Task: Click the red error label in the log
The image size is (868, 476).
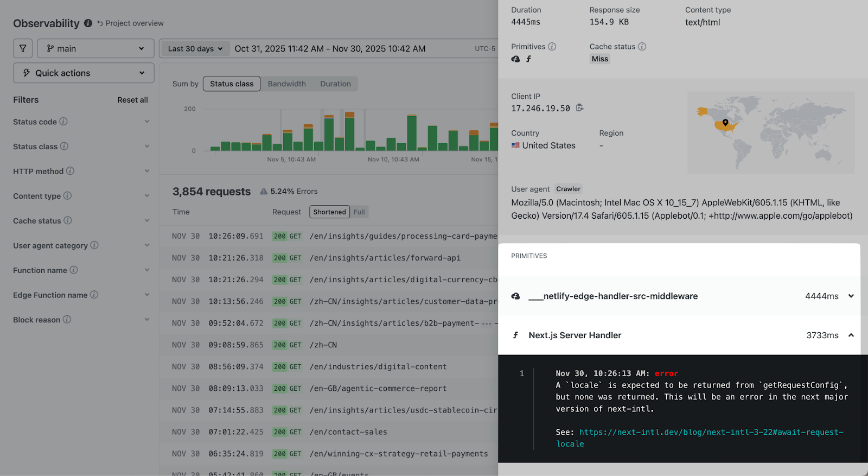Action: coord(666,373)
